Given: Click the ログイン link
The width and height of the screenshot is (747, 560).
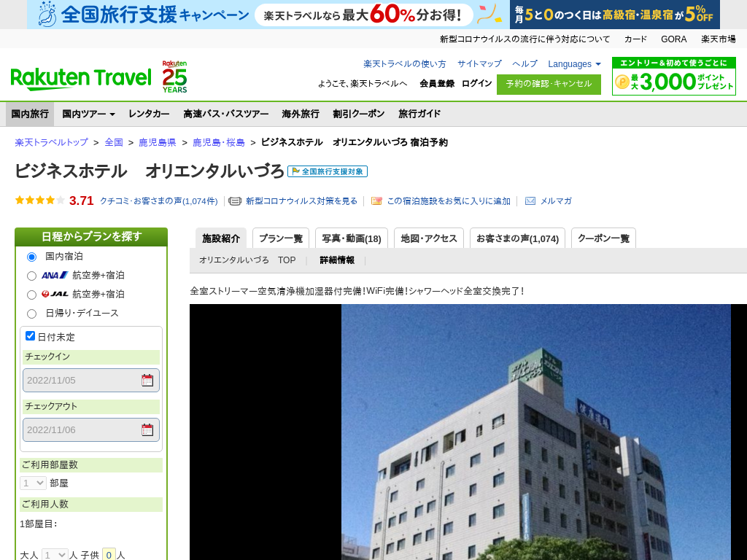Looking at the screenshot, I should click(x=477, y=83).
